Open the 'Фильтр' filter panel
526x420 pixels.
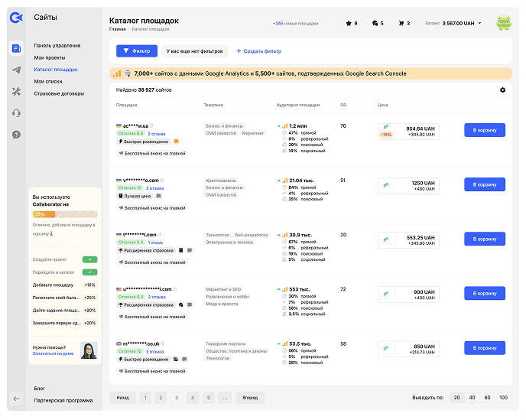pos(137,50)
